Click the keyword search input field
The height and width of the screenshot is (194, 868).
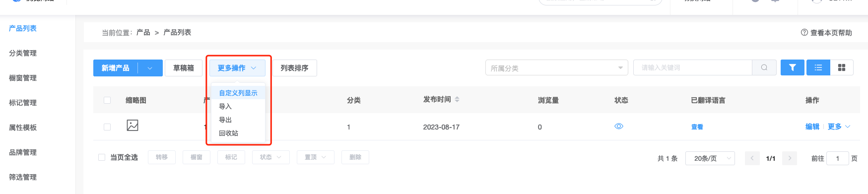[693, 67]
